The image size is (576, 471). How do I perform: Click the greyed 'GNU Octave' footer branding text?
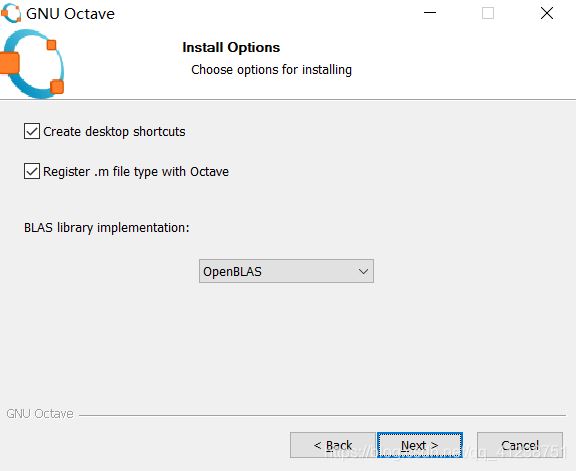[40, 414]
